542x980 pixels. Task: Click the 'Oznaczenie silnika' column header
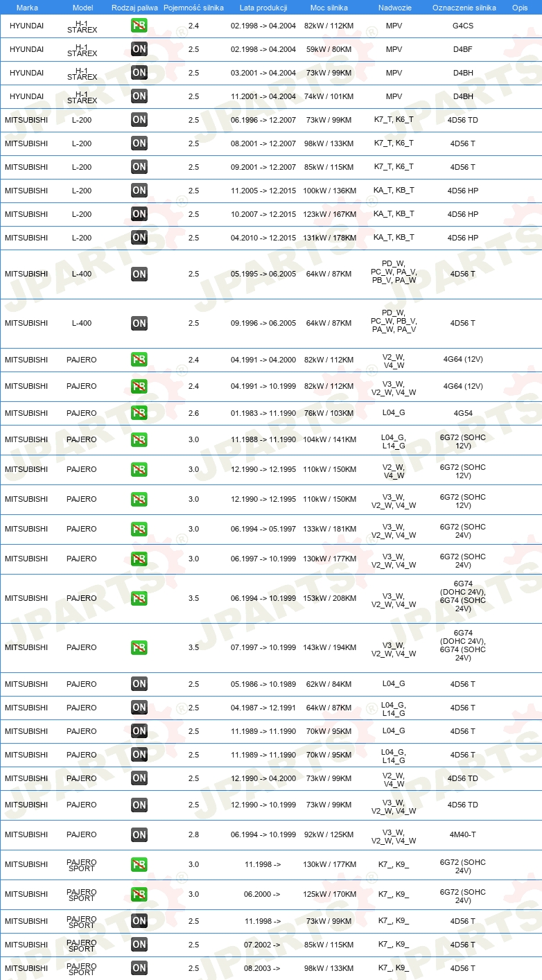464,8
